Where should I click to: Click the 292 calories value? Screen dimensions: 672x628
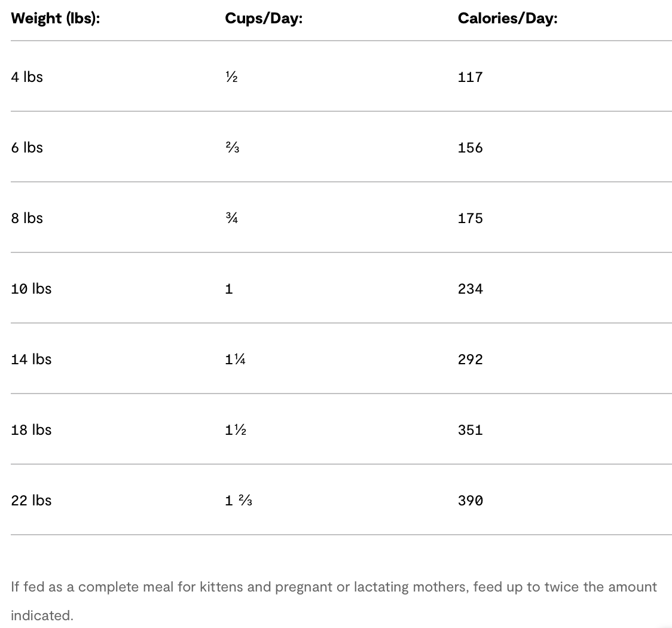point(470,359)
